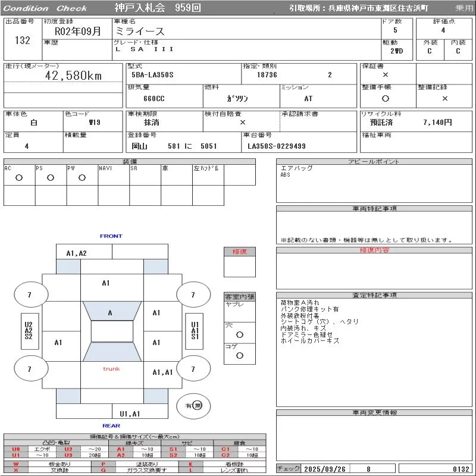Select the エアバッグ appeal point
The width and height of the screenshot is (476, 476).
pos(296,168)
